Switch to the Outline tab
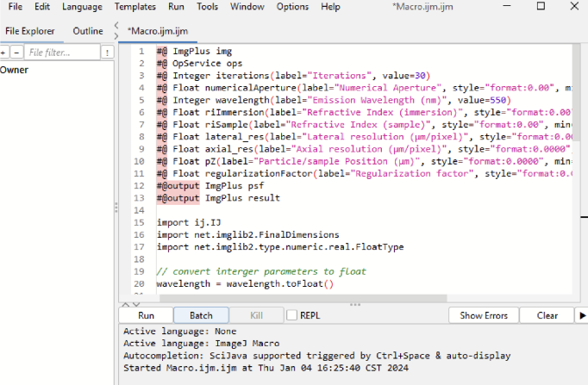 pyautogui.click(x=88, y=31)
